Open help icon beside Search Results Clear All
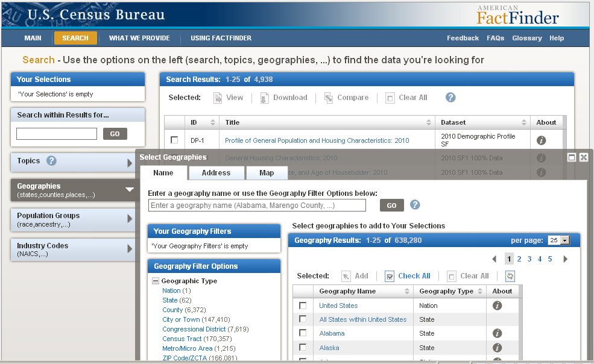 pyautogui.click(x=450, y=98)
